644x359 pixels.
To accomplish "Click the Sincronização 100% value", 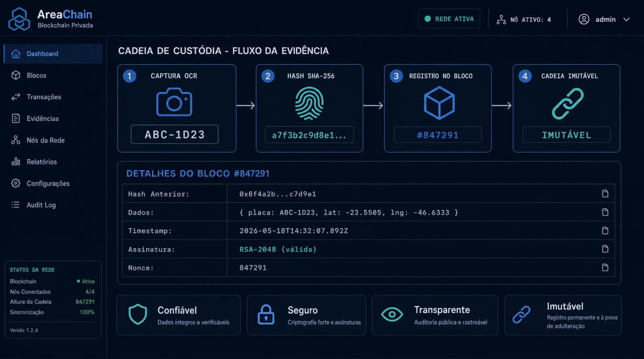I will 87,312.
